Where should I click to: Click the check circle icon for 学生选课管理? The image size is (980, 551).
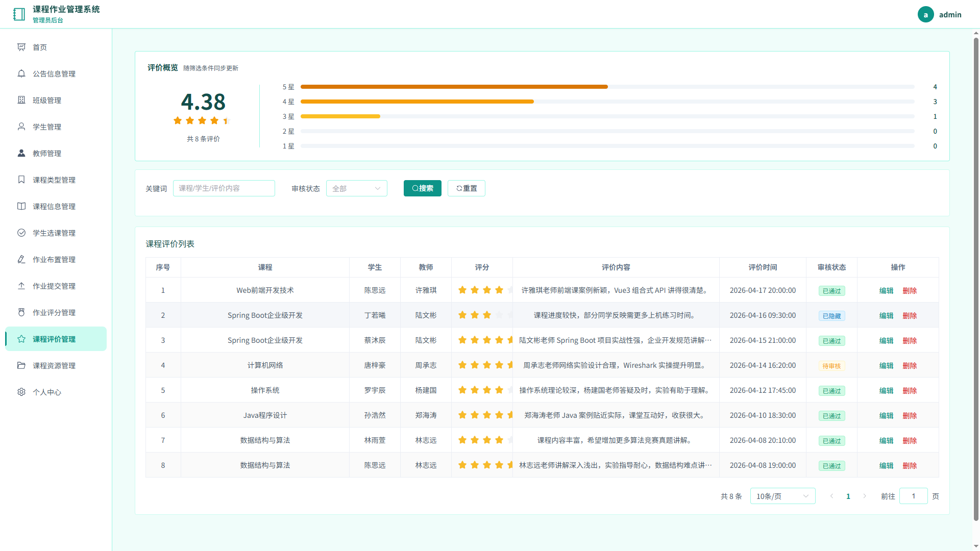[21, 233]
